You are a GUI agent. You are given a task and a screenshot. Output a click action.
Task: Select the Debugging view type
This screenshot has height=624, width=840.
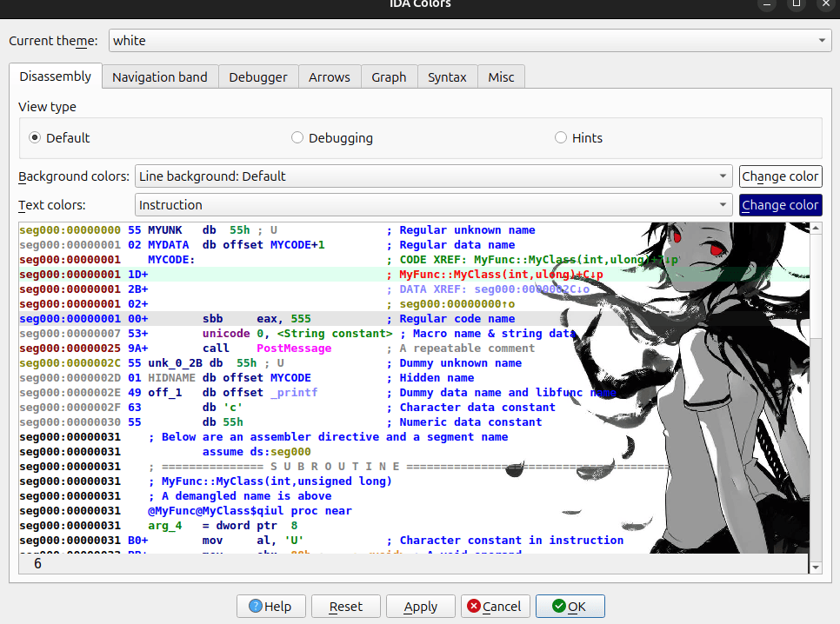pyautogui.click(x=297, y=137)
